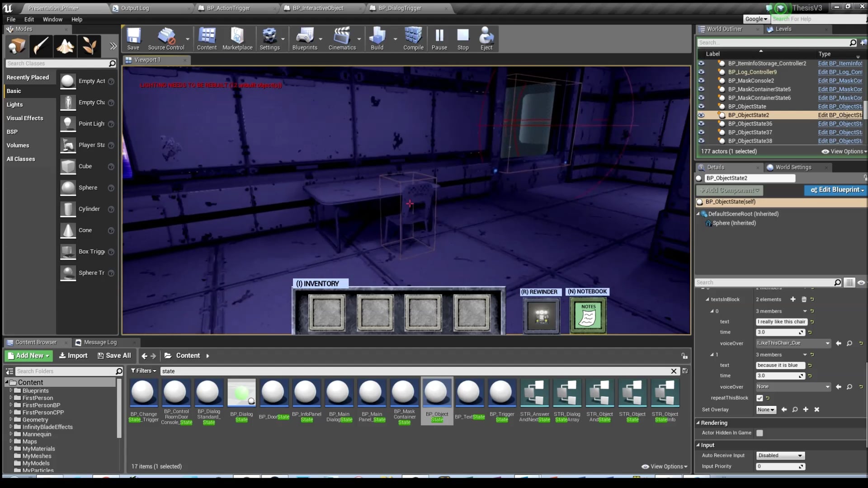Open the Auto Receive Input dropdown

coord(780,455)
